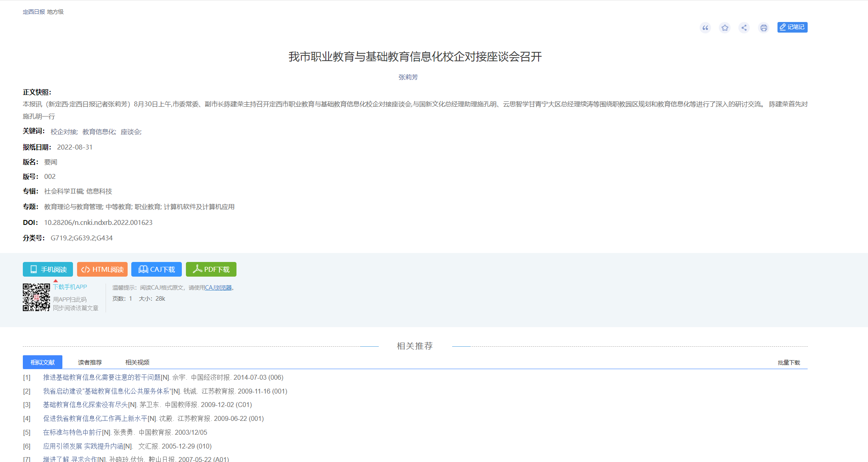This screenshot has height=462, width=868.
Task: Click the share icon
Action: [x=744, y=28]
